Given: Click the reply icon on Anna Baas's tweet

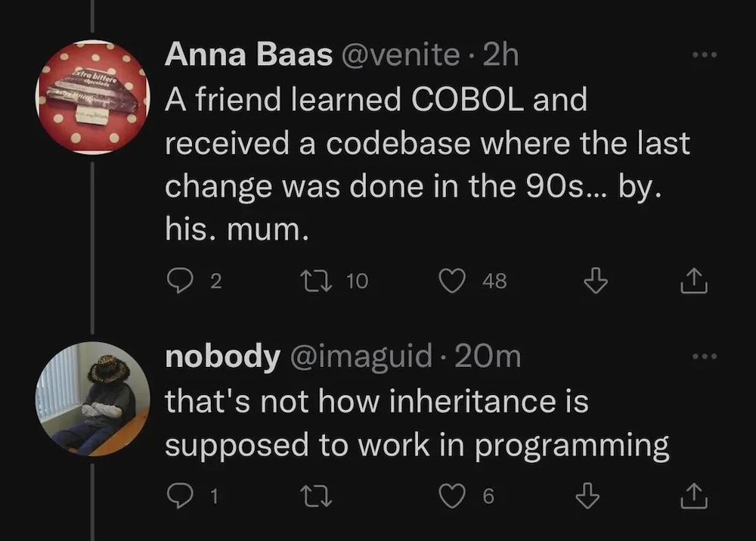Looking at the screenshot, I should pos(181,280).
